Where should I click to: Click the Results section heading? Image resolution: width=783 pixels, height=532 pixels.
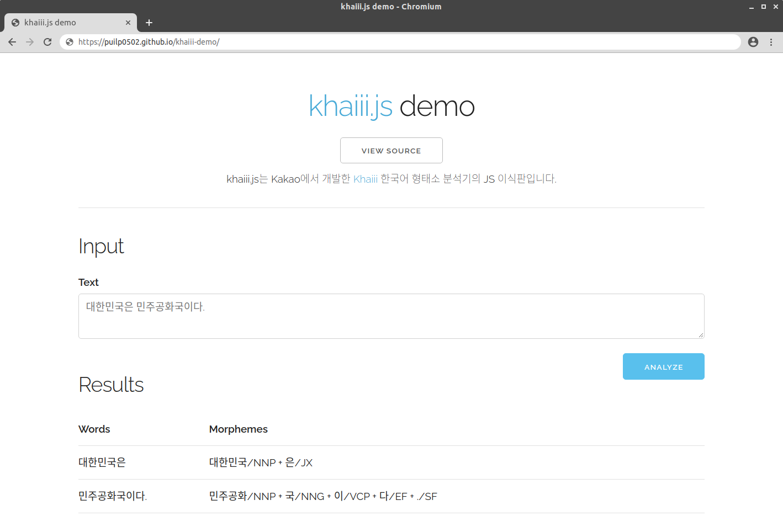tap(111, 385)
